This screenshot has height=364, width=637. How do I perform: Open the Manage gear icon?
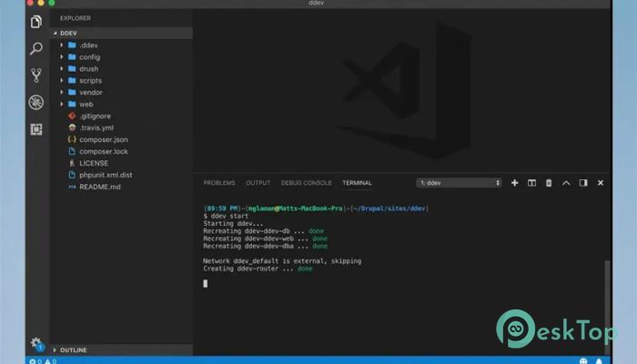36,343
